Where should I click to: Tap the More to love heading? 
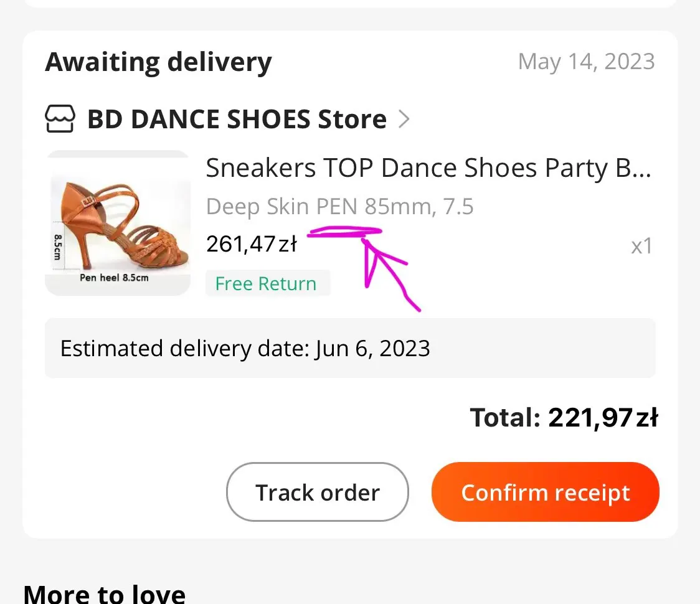point(105,593)
